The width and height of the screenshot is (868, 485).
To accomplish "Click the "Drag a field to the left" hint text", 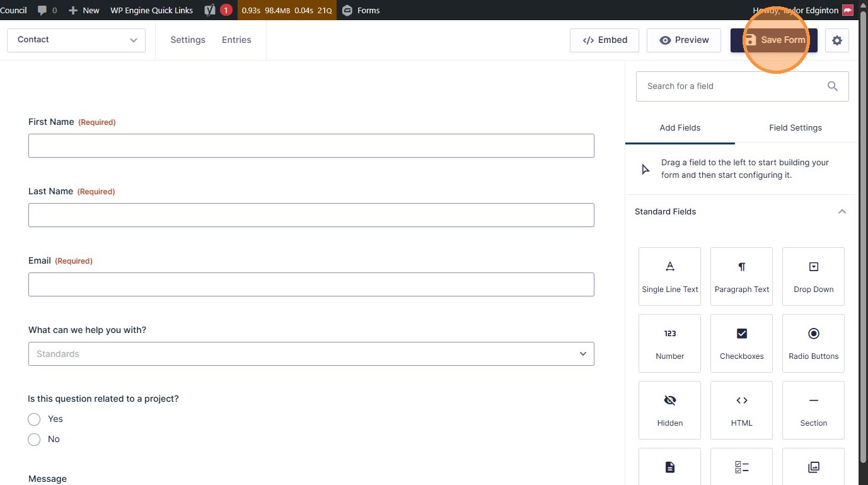I will click(745, 169).
